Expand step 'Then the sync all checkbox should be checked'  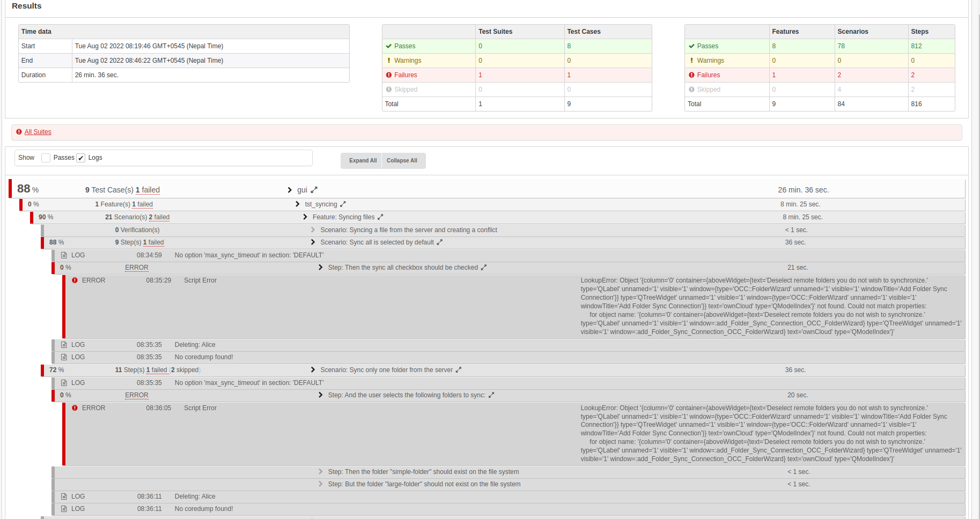(x=321, y=267)
